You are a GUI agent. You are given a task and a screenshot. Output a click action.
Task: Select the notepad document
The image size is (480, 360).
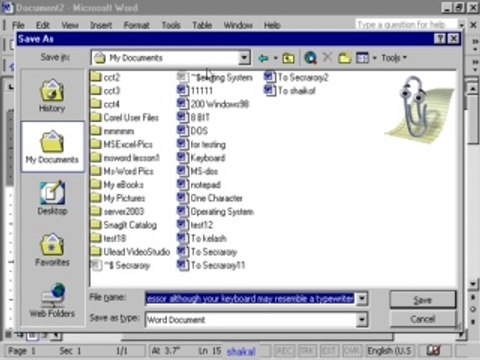click(x=199, y=185)
